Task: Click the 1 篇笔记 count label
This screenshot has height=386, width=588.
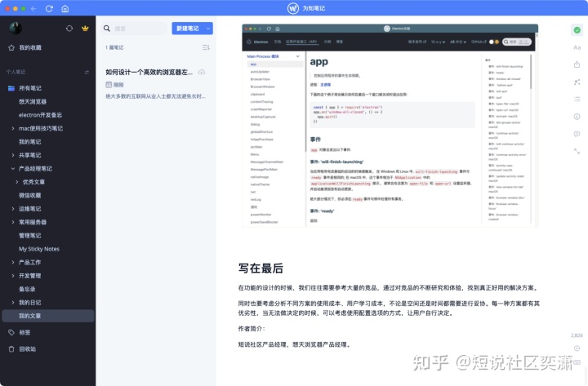Action: tap(114, 47)
